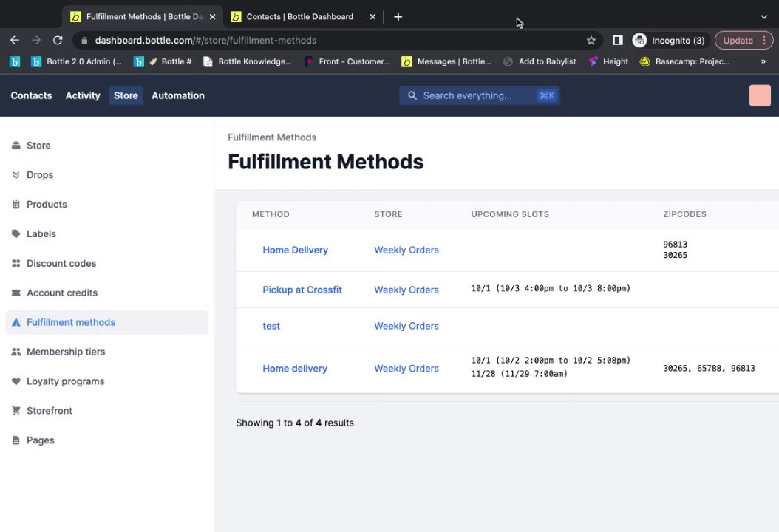Click the Store icon in sidebar
Screen dimensions: 779x532
[x=16, y=146]
